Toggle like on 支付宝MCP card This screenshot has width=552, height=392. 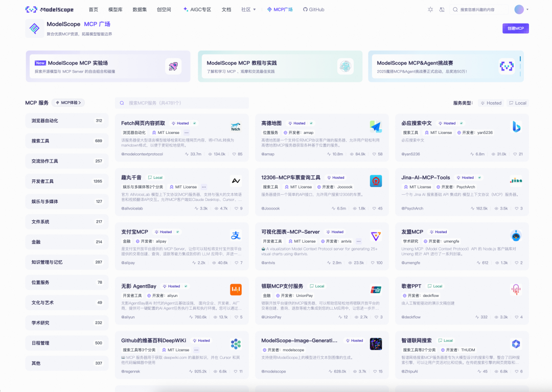pyautogui.click(x=237, y=263)
